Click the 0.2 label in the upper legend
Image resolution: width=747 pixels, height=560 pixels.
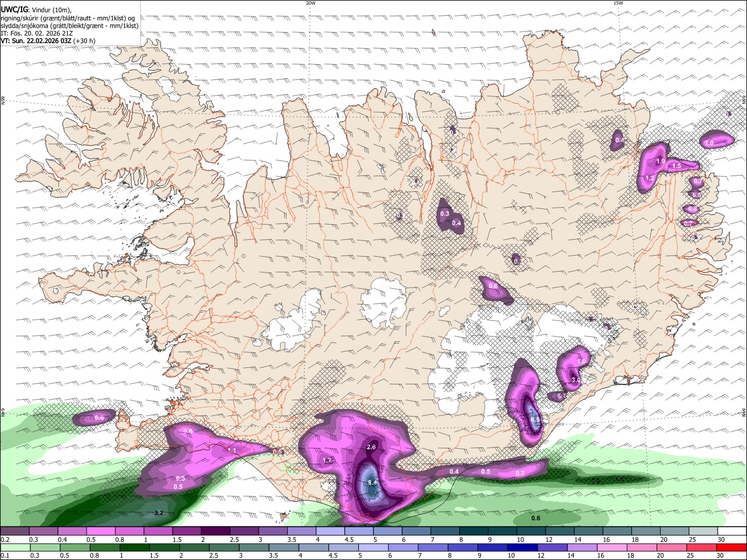5,540
